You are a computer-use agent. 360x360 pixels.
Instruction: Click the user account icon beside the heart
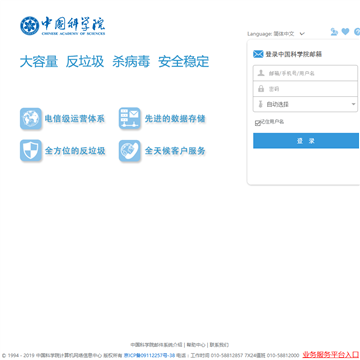pos(334,32)
